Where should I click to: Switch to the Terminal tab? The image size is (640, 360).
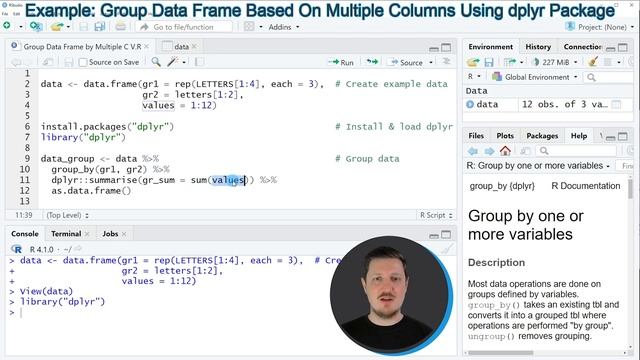pos(66,234)
